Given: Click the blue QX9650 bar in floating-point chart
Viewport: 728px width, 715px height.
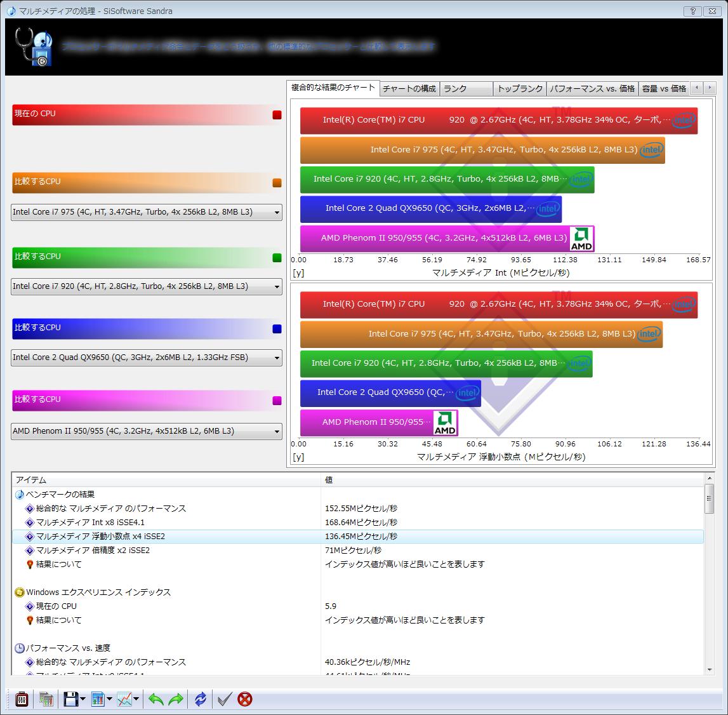Looking at the screenshot, I should pos(390,393).
